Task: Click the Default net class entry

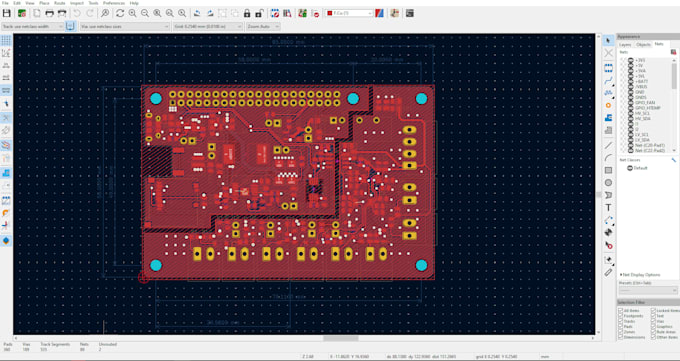Action: tap(640, 168)
